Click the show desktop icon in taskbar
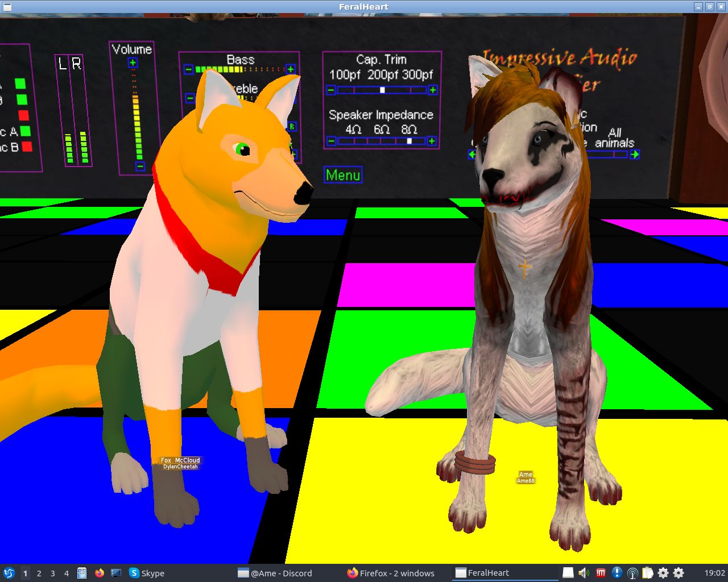728x582 pixels. coord(116,573)
